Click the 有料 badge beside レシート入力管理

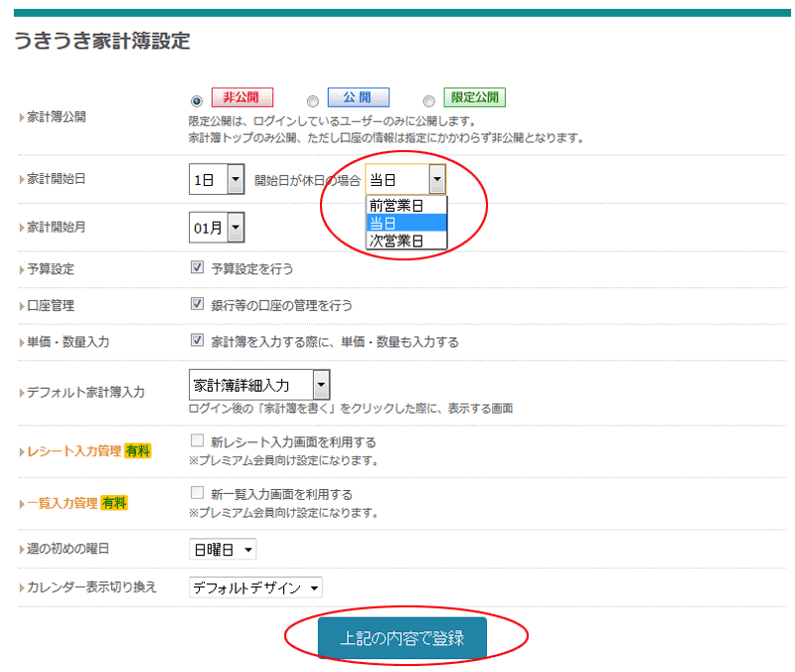point(138,451)
